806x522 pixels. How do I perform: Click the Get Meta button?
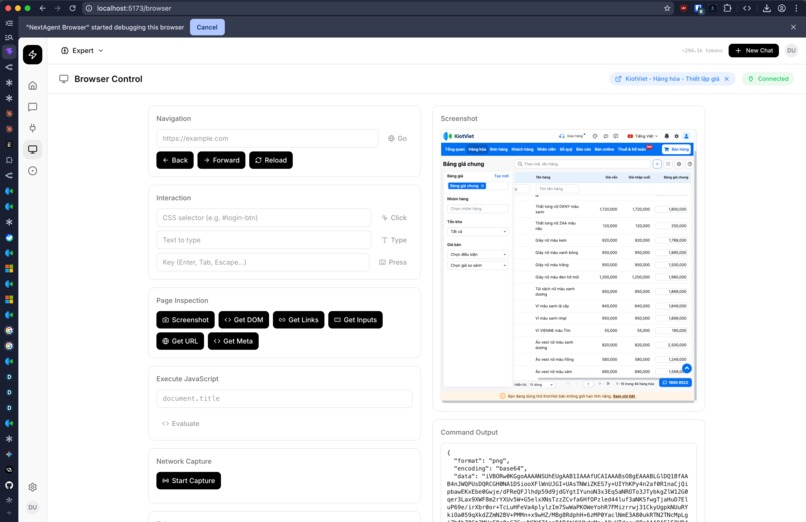click(233, 341)
